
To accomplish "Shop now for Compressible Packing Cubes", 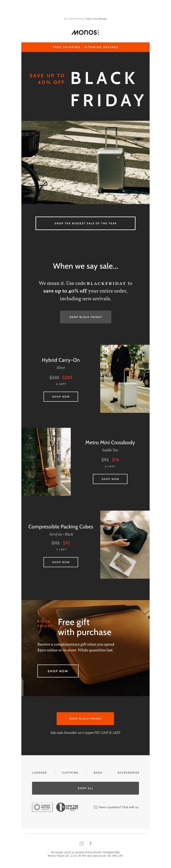I will [60, 562].
